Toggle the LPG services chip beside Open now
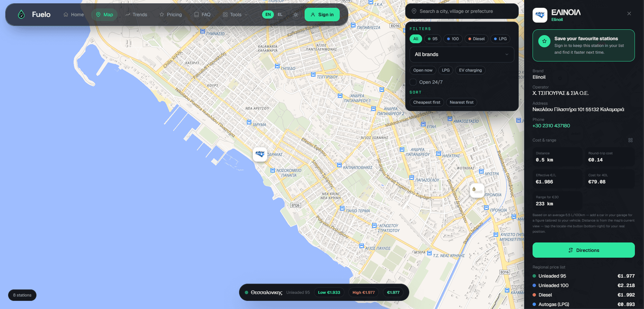The height and width of the screenshot is (309, 644). [446, 70]
